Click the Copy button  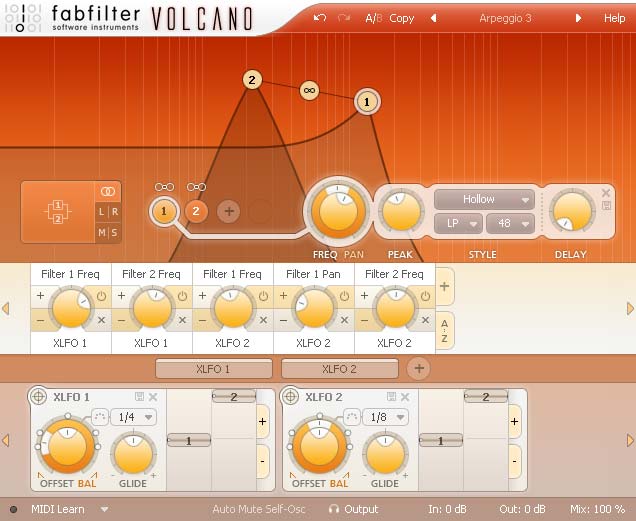(402, 18)
